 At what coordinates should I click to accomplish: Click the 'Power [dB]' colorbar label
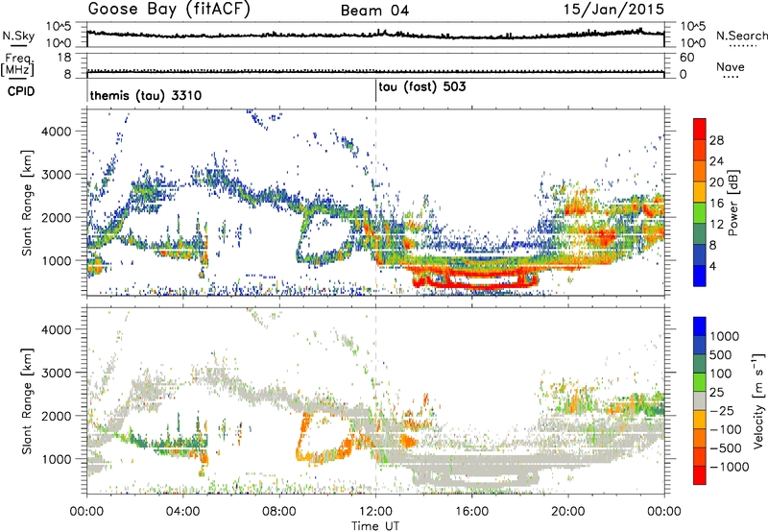(x=732, y=203)
